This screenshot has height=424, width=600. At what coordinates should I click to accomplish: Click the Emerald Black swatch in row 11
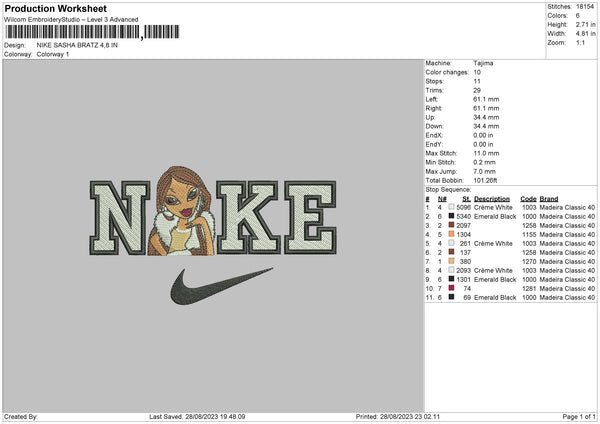[x=452, y=297]
